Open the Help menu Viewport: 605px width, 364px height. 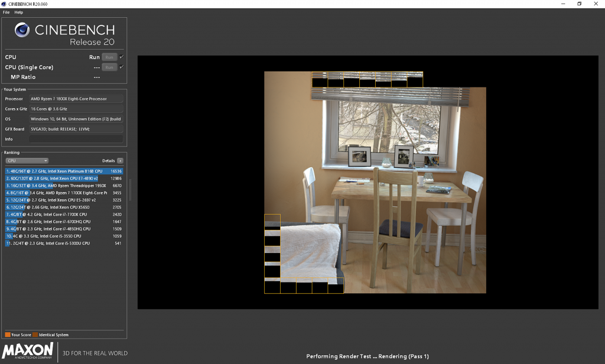click(x=18, y=12)
